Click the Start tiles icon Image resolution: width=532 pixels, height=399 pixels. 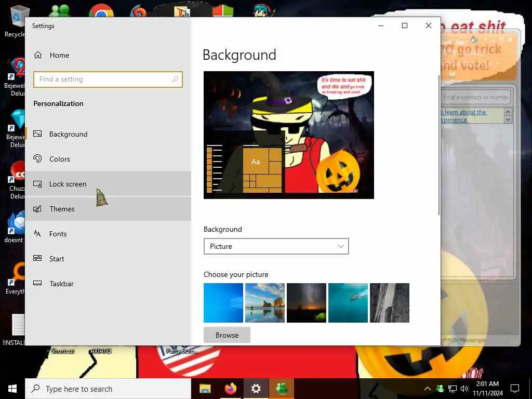pyautogui.click(x=37, y=258)
